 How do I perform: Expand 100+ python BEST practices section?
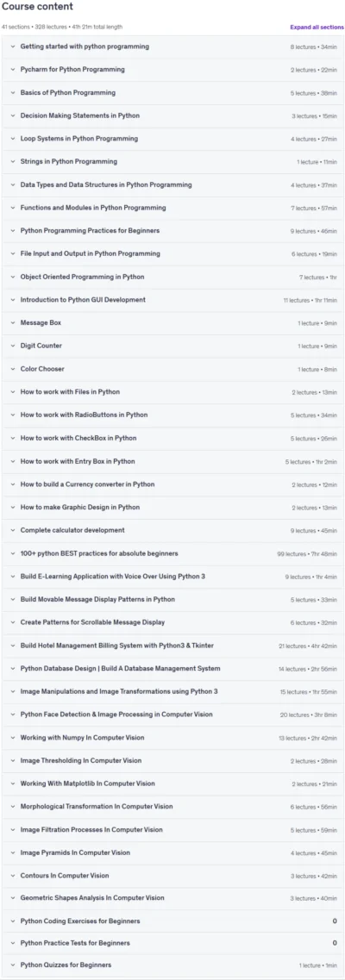pos(172,553)
